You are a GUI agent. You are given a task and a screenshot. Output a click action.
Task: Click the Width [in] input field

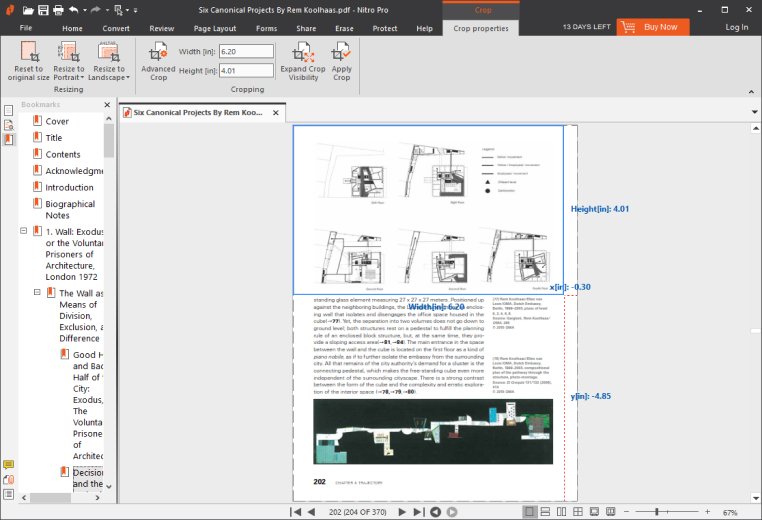[246, 51]
